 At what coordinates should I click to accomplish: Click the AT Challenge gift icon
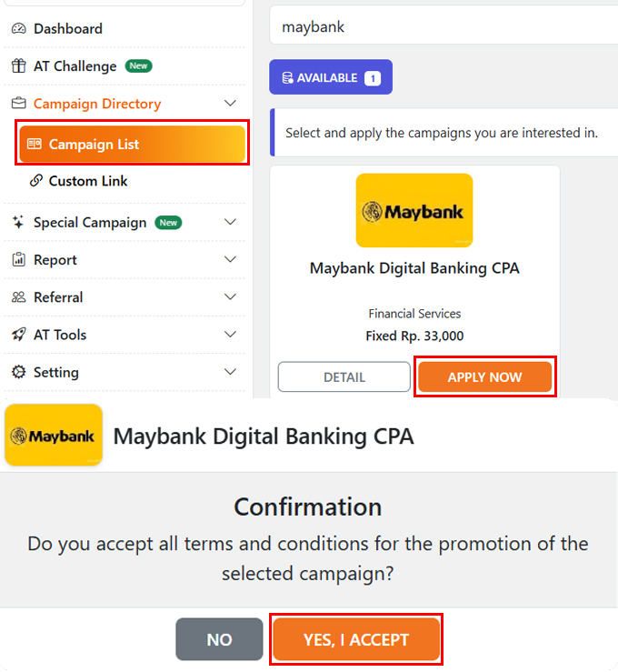18,66
